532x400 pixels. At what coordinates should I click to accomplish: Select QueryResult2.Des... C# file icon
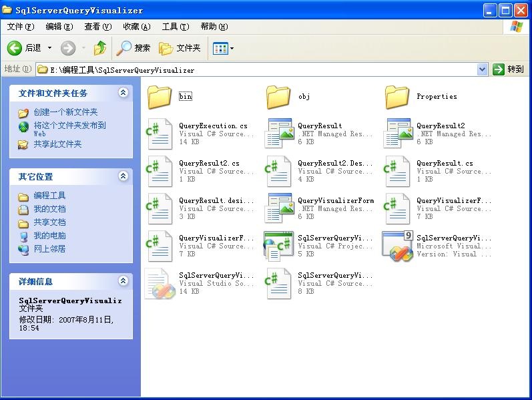[x=278, y=171]
